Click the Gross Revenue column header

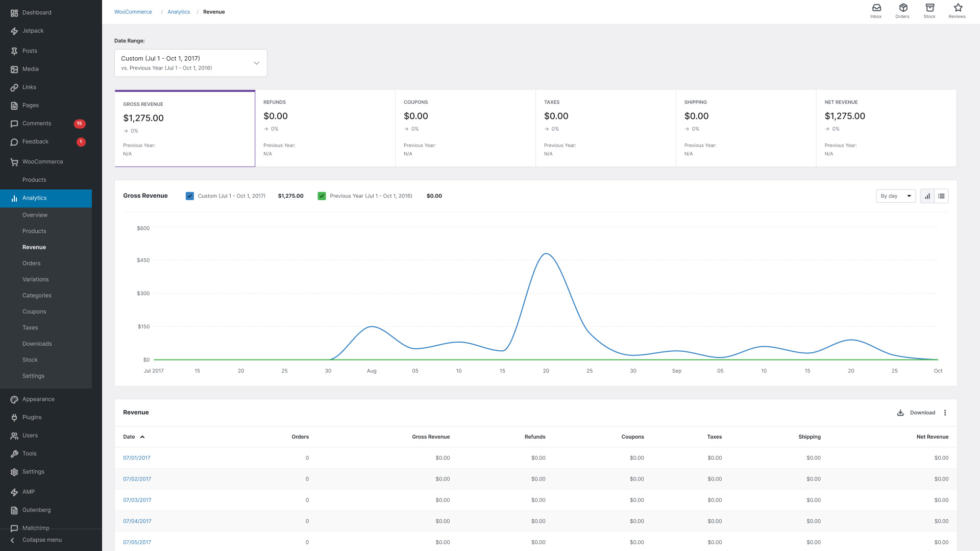coord(431,437)
